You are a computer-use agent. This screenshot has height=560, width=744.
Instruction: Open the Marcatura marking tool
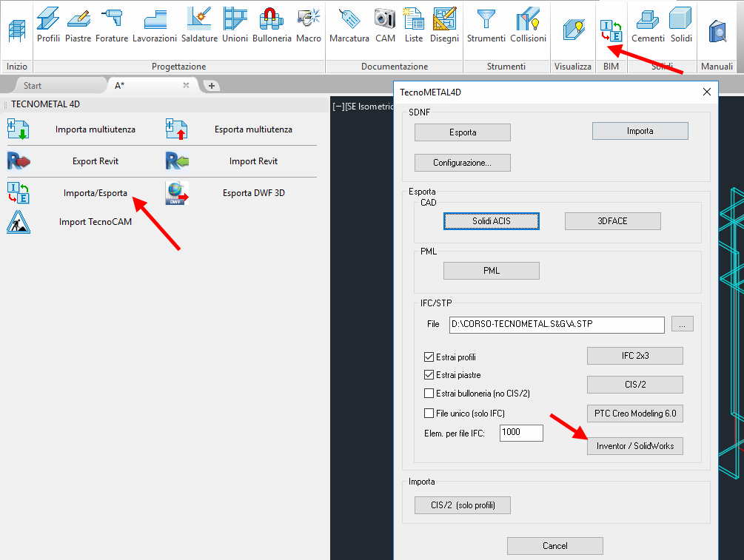click(x=349, y=25)
